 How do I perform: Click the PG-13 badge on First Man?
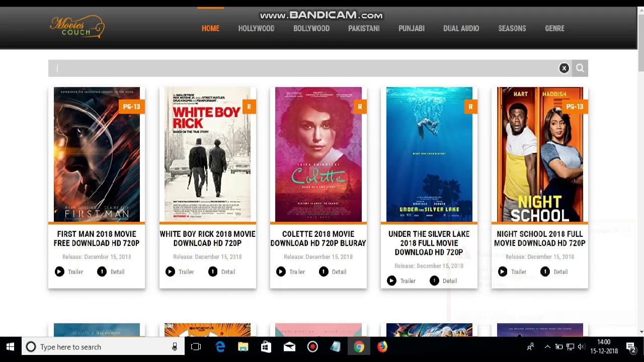click(x=131, y=107)
